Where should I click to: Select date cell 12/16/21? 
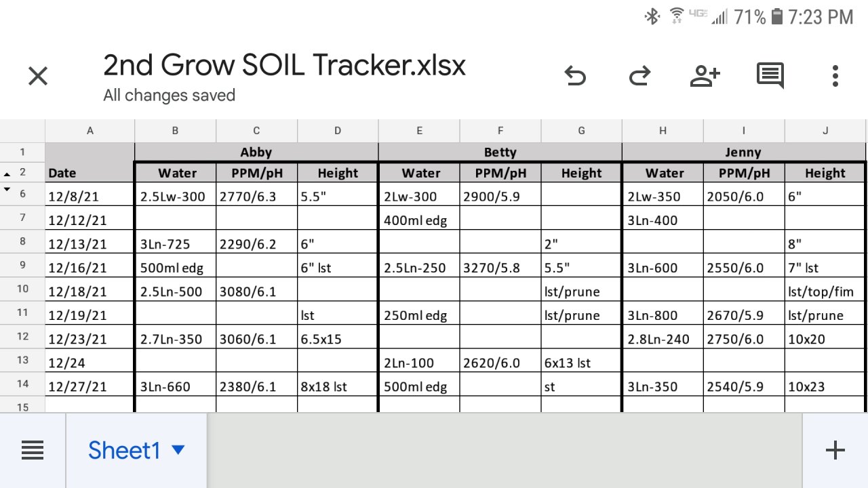pos(90,266)
